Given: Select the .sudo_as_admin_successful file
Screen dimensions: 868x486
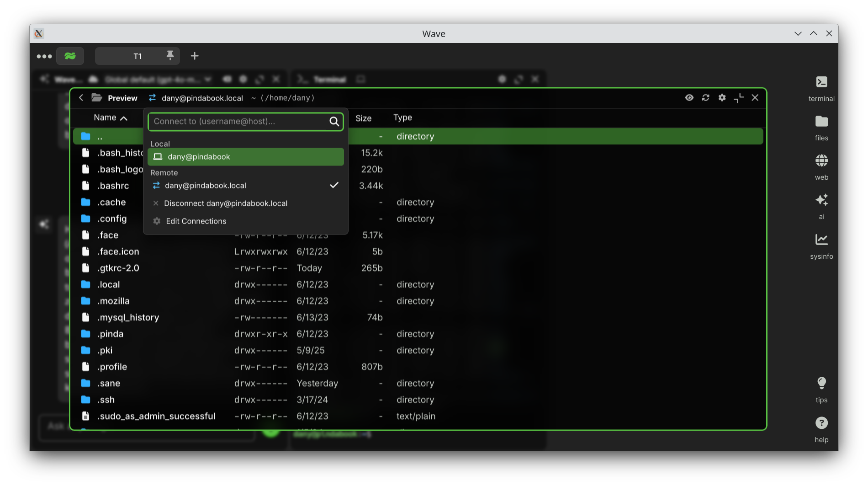Looking at the screenshot, I should (156, 416).
